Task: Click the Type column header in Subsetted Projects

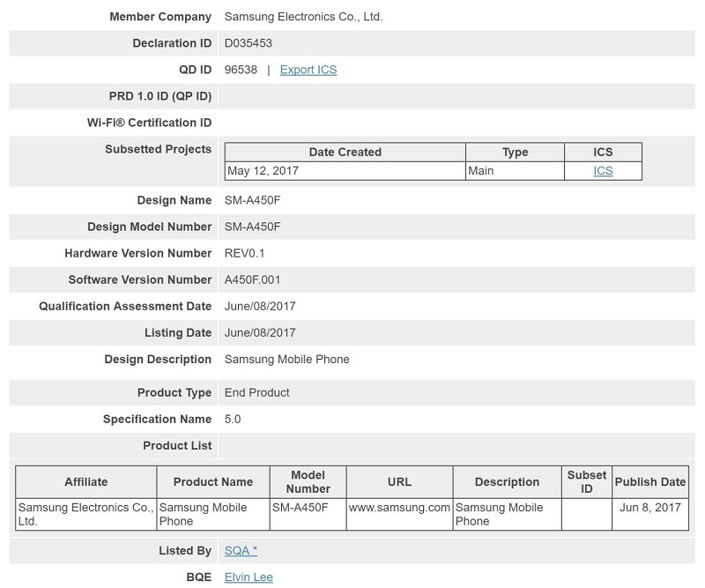Action: (x=515, y=152)
